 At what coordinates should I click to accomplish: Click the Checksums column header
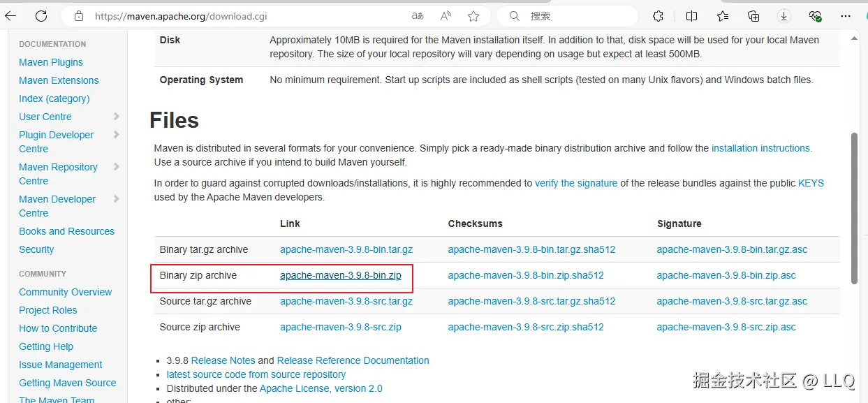476,224
